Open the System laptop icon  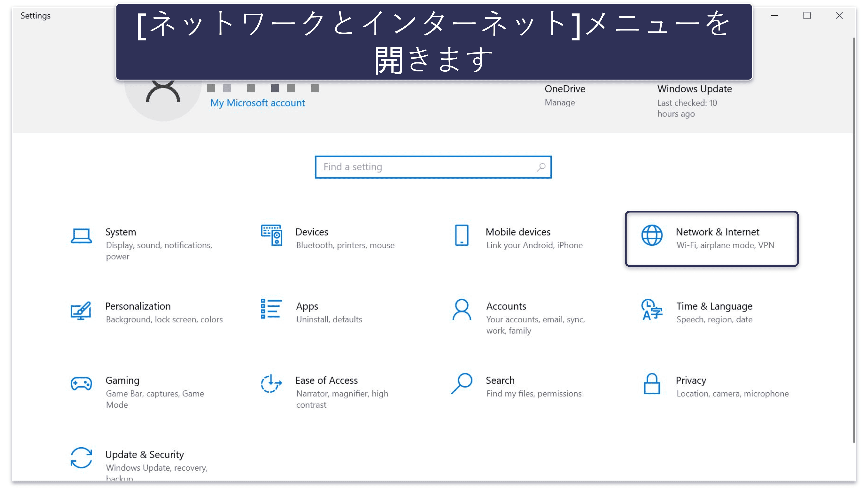(81, 236)
